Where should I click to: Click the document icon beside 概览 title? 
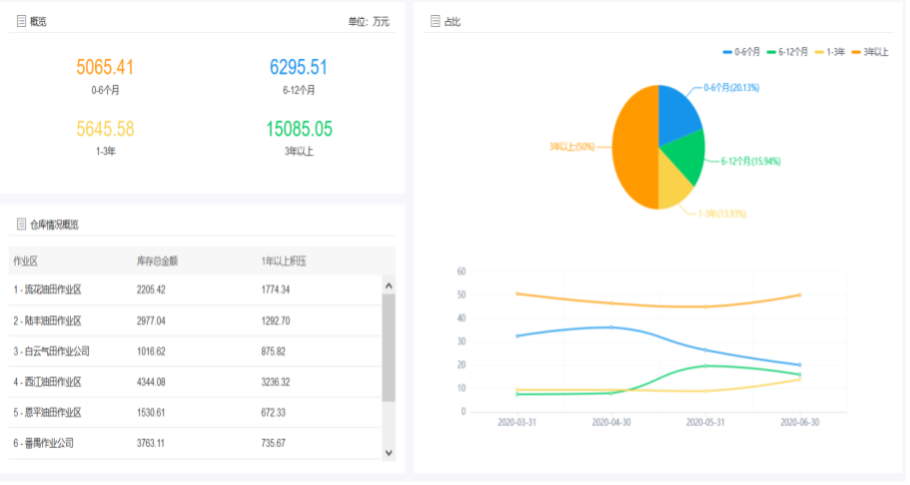[21, 20]
